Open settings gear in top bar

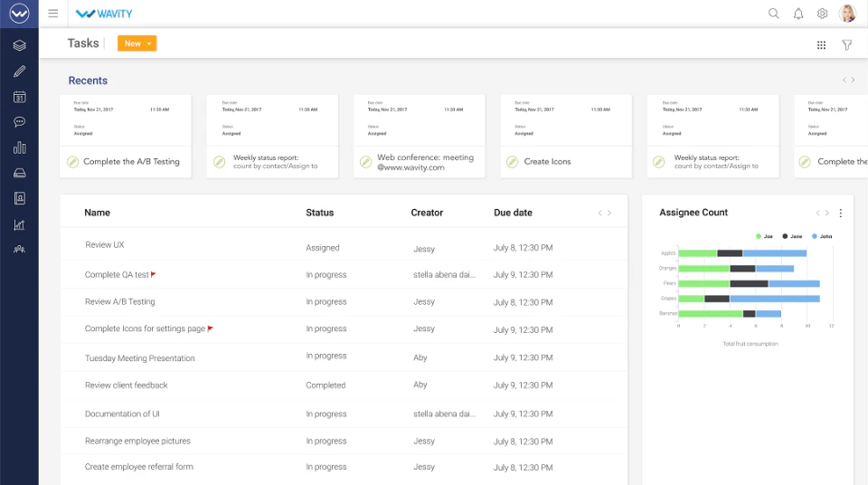pos(823,14)
